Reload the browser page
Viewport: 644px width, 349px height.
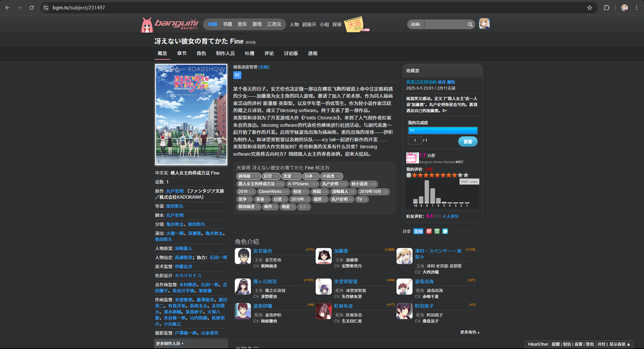point(32,7)
